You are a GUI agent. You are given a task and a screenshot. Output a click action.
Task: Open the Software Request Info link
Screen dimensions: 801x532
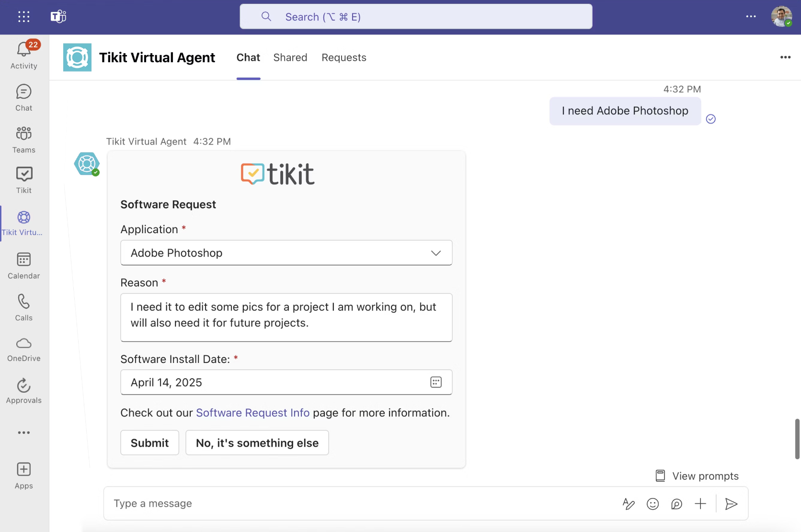pos(252,413)
